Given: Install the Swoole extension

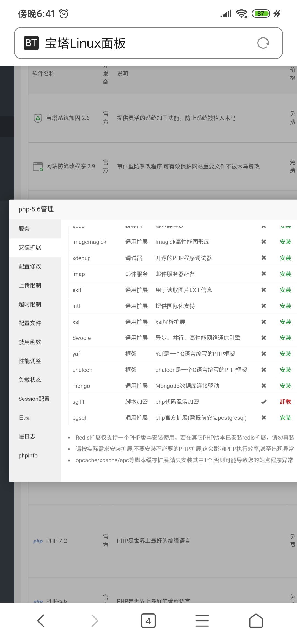Looking at the screenshot, I should click(285, 338).
